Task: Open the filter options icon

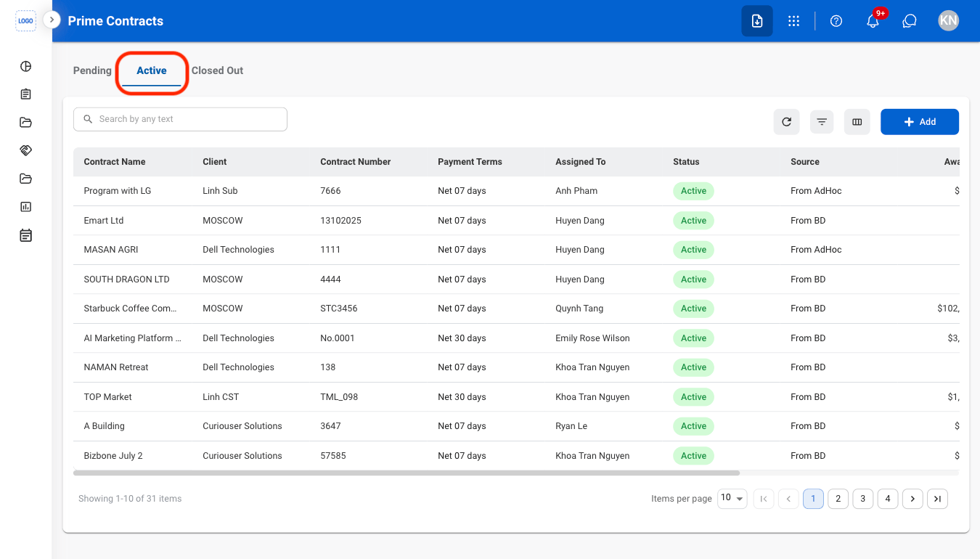Action: (822, 122)
